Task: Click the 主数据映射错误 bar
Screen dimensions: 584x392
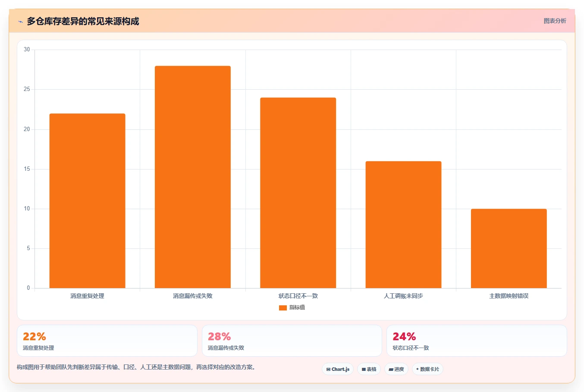Action: 509,248
